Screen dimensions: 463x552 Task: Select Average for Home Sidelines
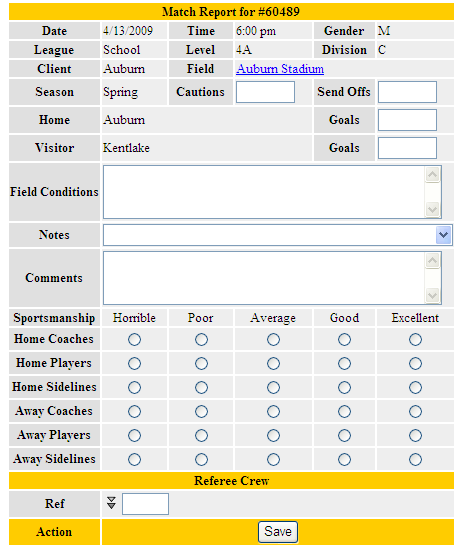pyautogui.click(x=273, y=387)
